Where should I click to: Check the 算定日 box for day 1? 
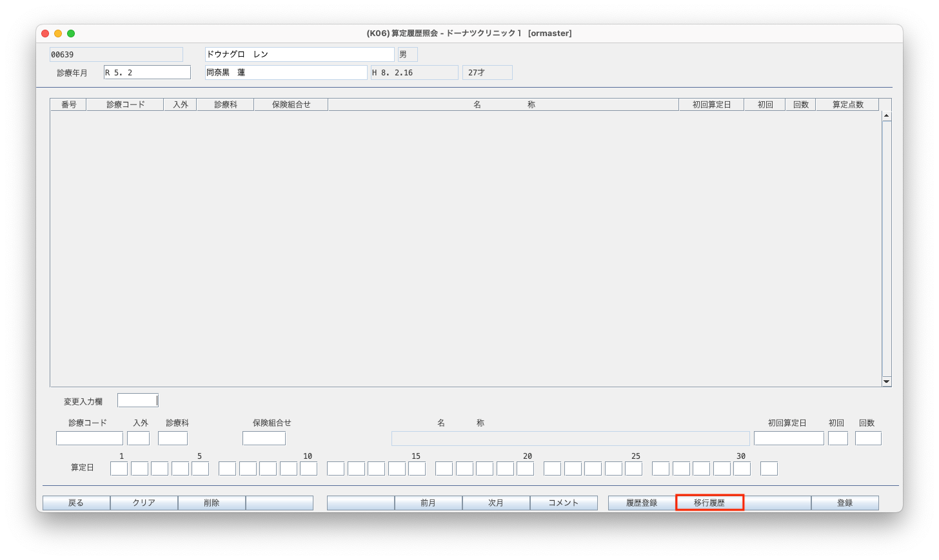click(x=119, y=468)
